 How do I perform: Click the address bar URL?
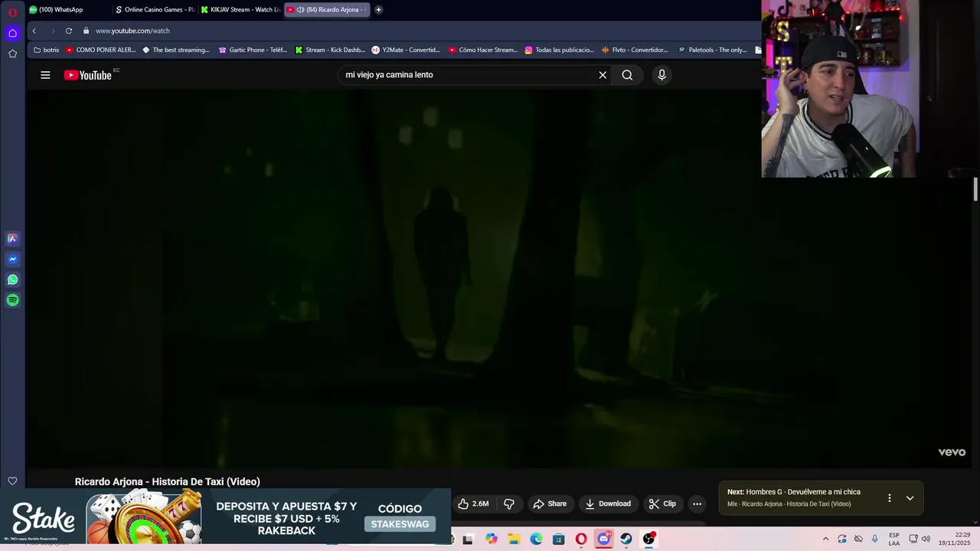(x=132, y=31)
